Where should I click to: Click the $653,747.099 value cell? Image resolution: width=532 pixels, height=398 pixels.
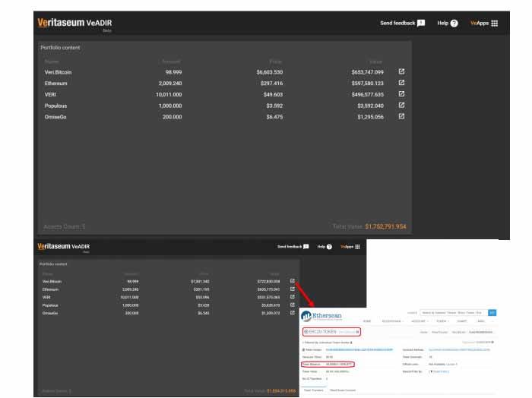pyautogui.click(x=367, y=72)
